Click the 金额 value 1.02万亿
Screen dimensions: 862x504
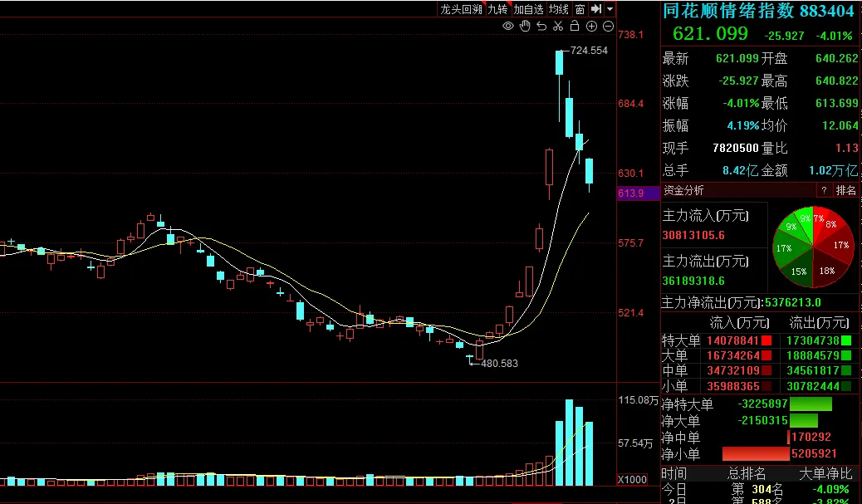(834, 171)
